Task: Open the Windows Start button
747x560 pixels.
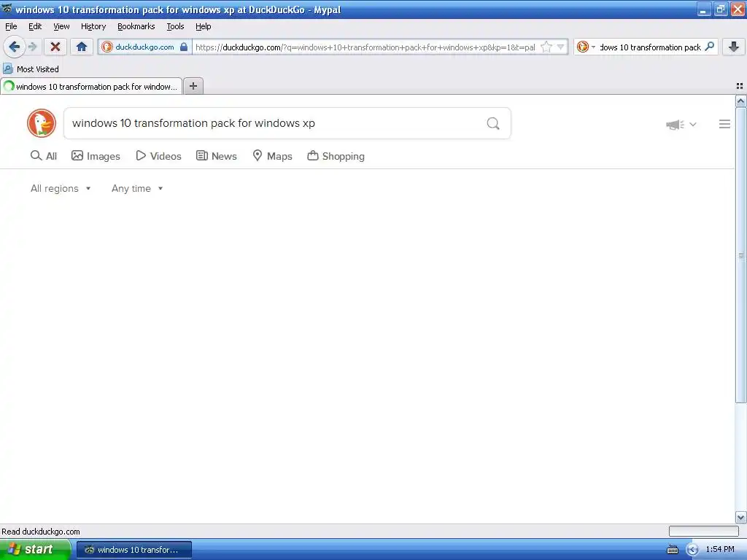Action: point(35,549)
